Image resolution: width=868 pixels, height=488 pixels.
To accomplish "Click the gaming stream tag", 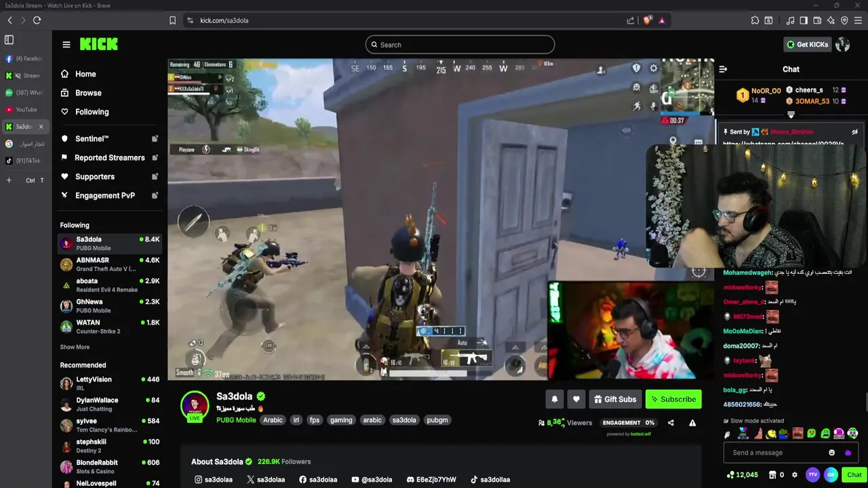I will [x=341, y=420].
